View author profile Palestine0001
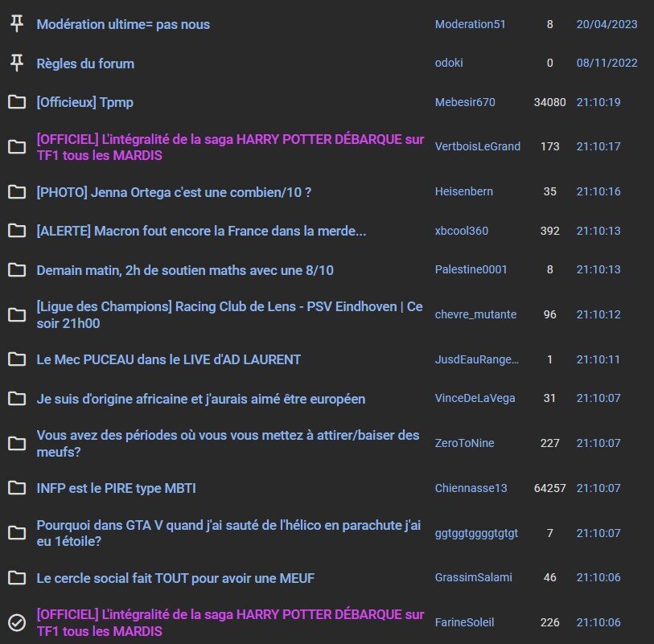 [x=471, y=269]
